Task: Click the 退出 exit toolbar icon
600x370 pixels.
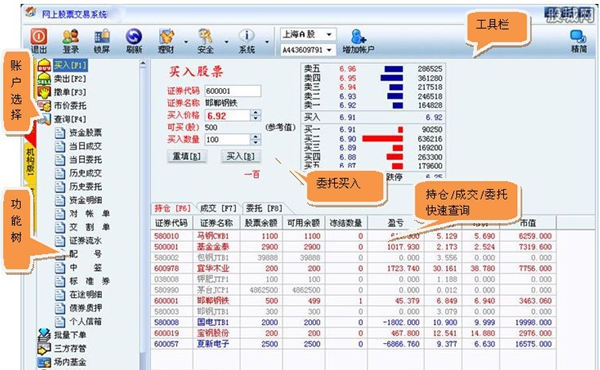Action: (39, 41)
